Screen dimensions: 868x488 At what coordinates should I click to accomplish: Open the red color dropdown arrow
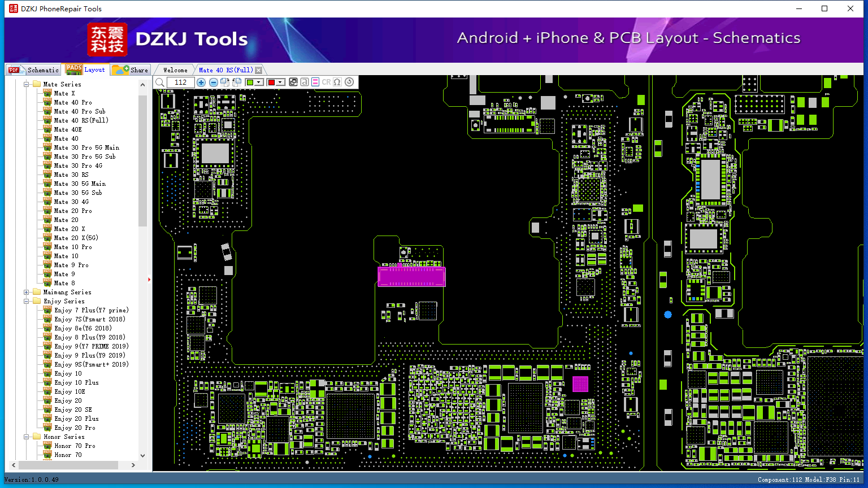click(280, 82)
